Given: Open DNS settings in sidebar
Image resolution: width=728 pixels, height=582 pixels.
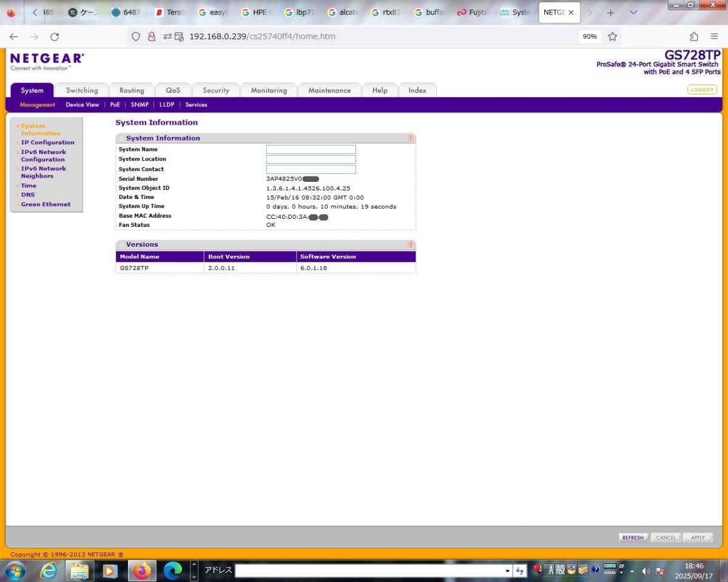Looking at the screenshot, I should pos(28,195).
